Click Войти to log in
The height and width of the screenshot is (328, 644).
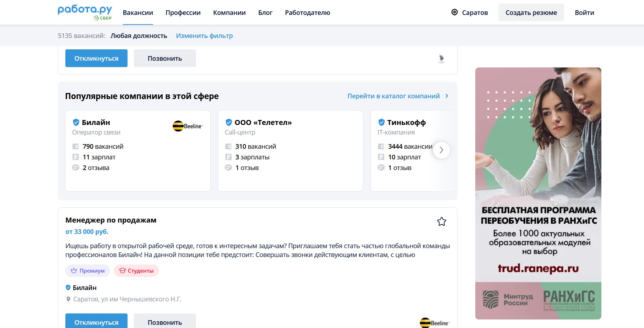(584, 13)
